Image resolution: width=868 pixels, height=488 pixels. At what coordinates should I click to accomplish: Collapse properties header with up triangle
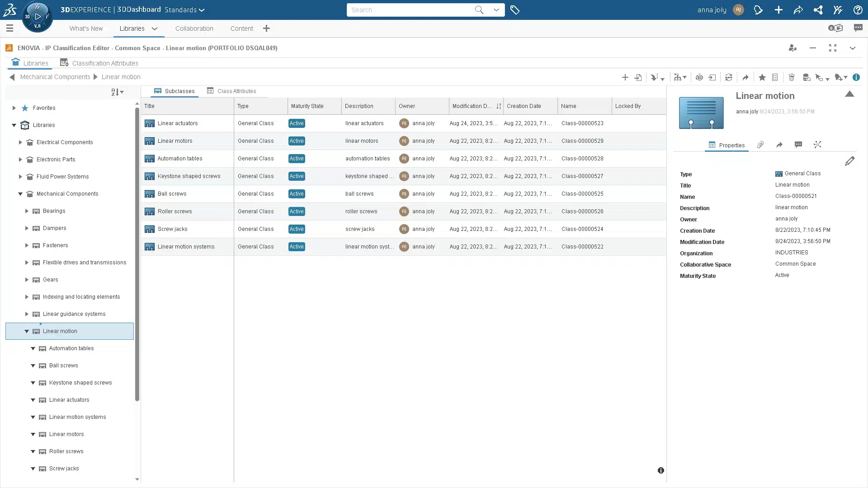(x=849, y=94)
